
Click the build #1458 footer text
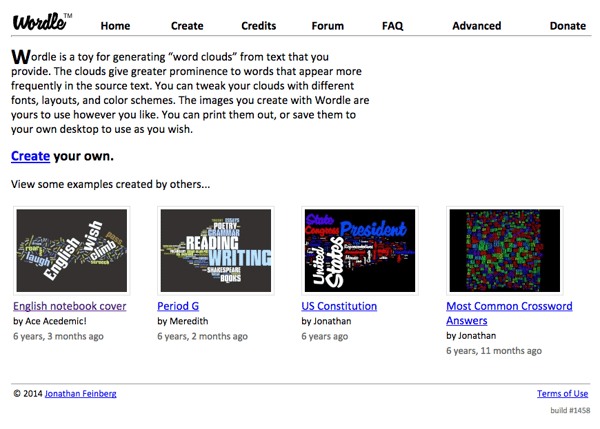(x=569, y=411)
